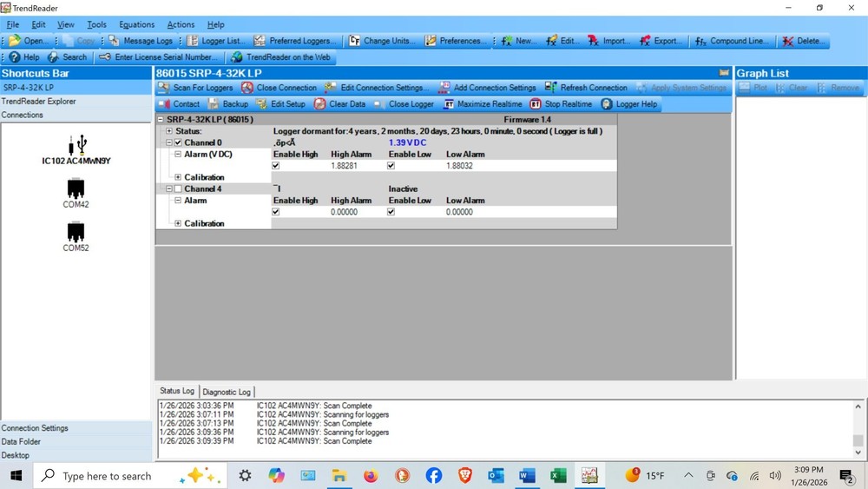Switch to the Diagnostic Log tab
The height and width of the screenshot is (489, 868).
(x=226, y=392)
